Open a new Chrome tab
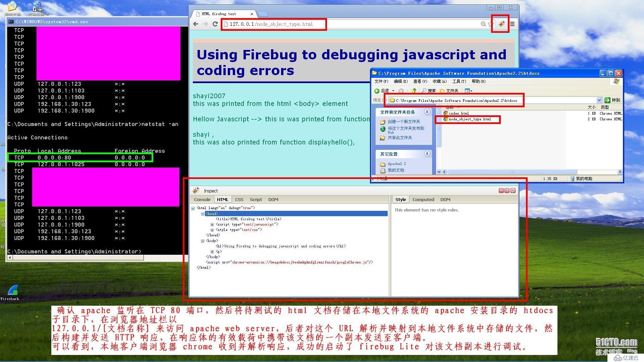 [x=263, y=14]
